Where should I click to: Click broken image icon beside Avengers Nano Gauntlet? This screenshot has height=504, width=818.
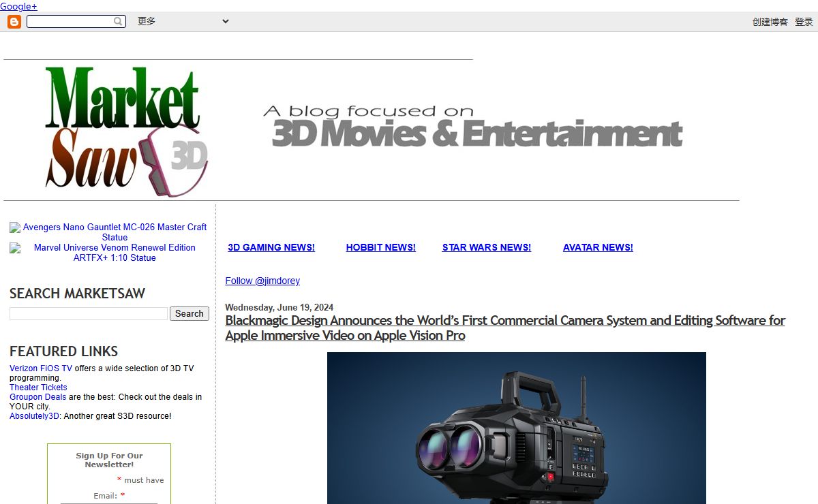point(15,227)
